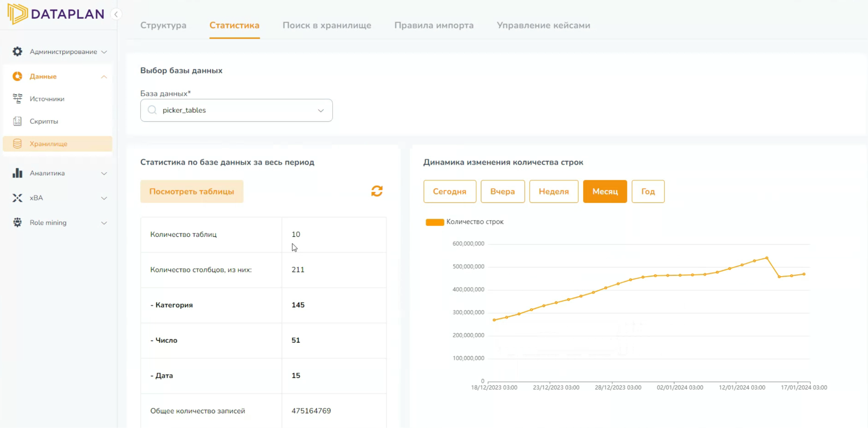The width and height of the screenshot is (868, 428).
Task: Click the DATAPLAN logo icon
Action: pos(17,14)
